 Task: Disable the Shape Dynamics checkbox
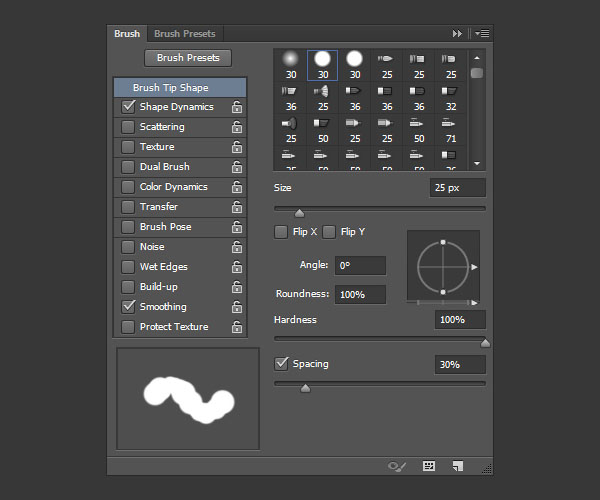point(128,107)
